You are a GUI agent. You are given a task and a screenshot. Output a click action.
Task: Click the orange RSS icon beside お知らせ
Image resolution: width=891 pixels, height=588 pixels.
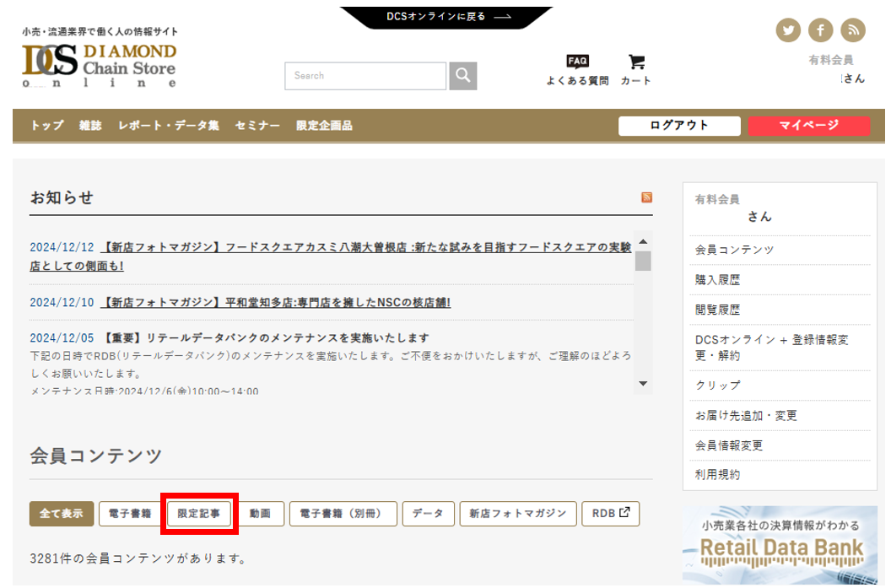[647, 197]
